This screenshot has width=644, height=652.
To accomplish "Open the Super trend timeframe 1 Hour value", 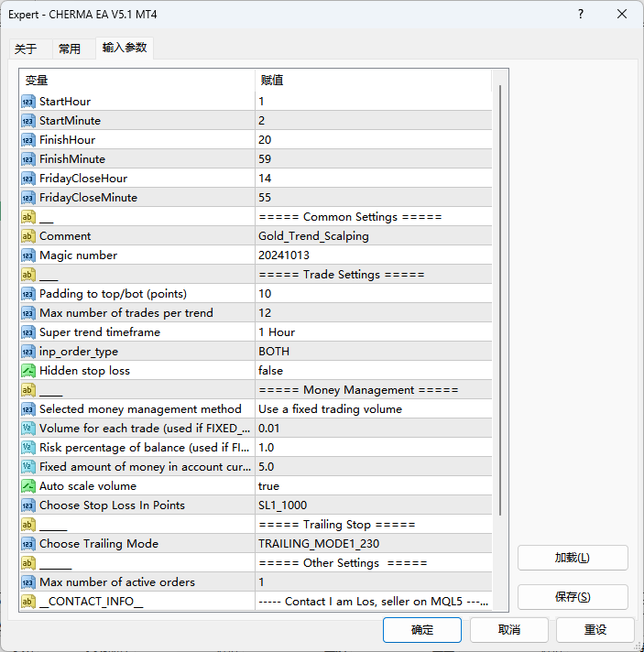I will (373, 332).
